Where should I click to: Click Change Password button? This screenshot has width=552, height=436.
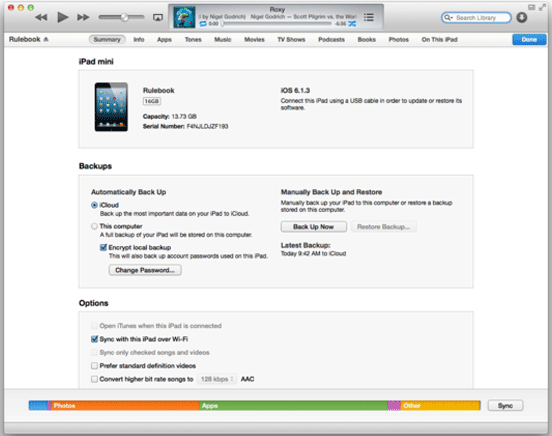(145, 270)
